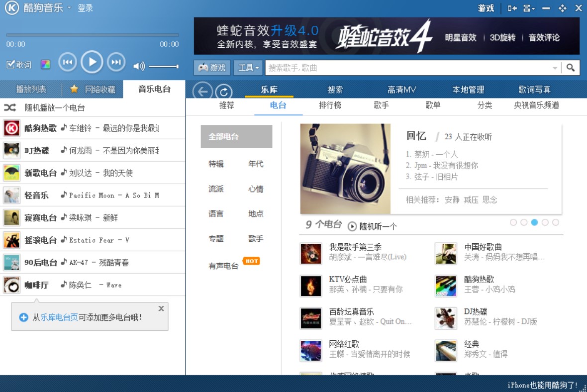587x392 pixels.
Task: Select the third active carousel dot
Action: (x=534, y=222)
